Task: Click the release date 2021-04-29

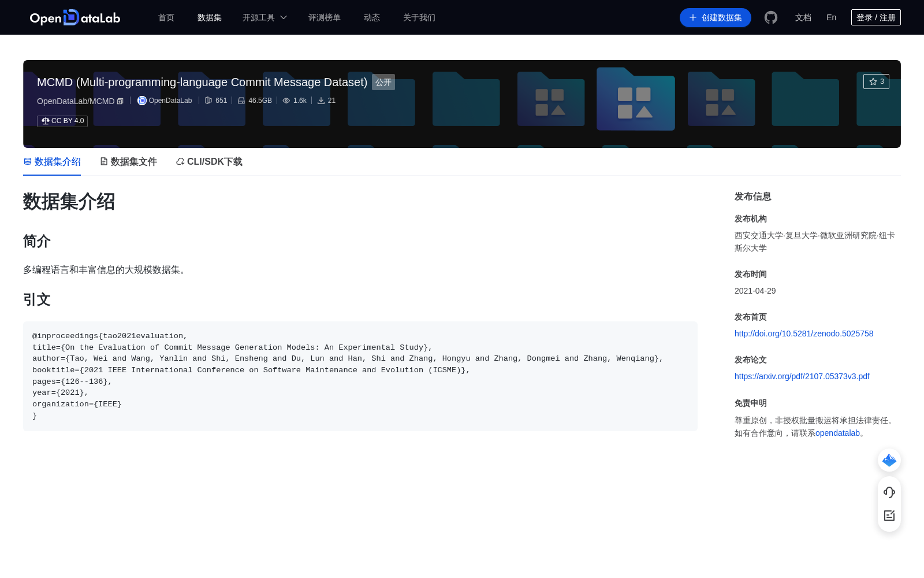Action: pos(755,291)
